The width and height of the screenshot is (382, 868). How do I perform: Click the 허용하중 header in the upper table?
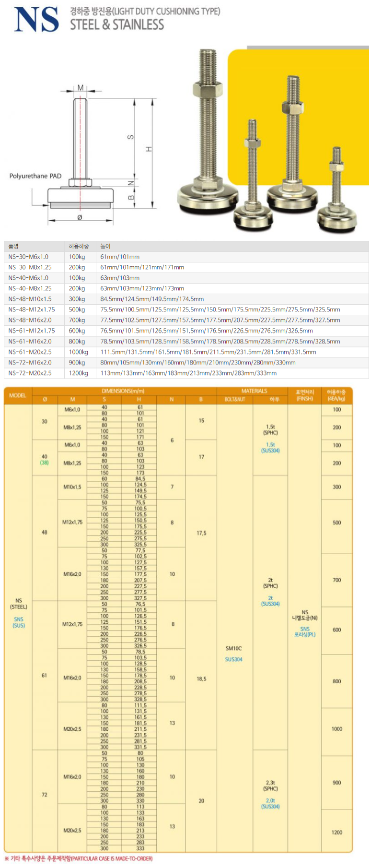pyautogui.click(x=79, y=246)
